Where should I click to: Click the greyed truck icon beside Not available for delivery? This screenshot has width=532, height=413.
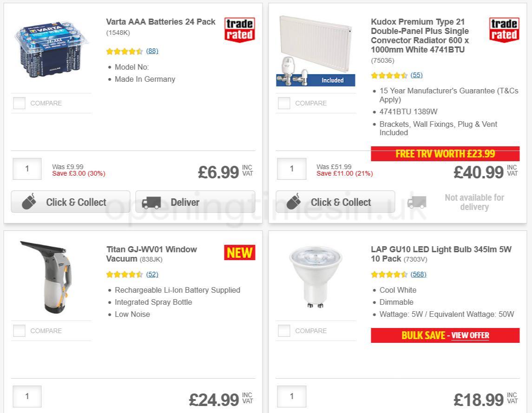tap(417, 202)
